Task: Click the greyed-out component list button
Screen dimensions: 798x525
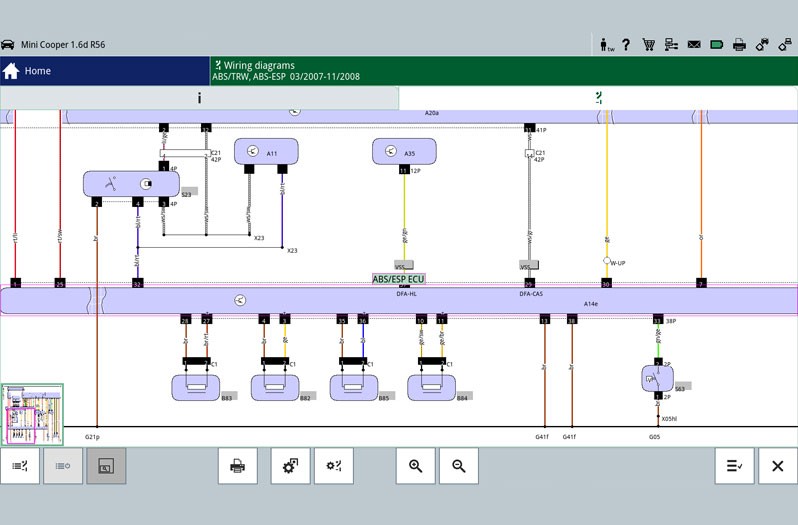Action: point(63,466)
